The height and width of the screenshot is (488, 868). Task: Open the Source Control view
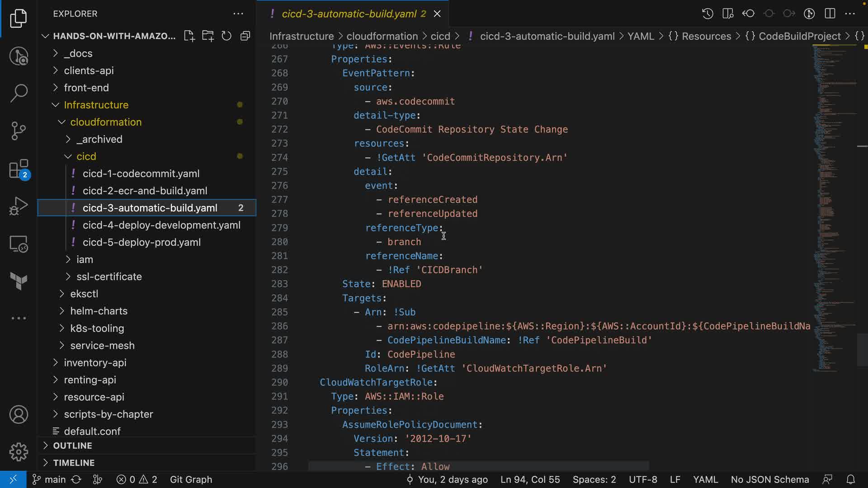(x=19, y=131)
